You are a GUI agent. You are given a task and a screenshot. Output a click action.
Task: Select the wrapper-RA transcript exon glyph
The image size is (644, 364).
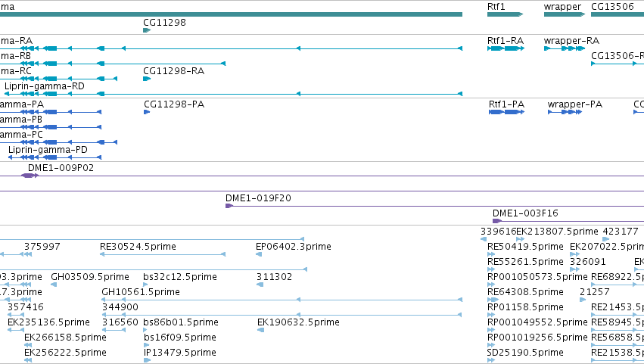coord(565,48)
